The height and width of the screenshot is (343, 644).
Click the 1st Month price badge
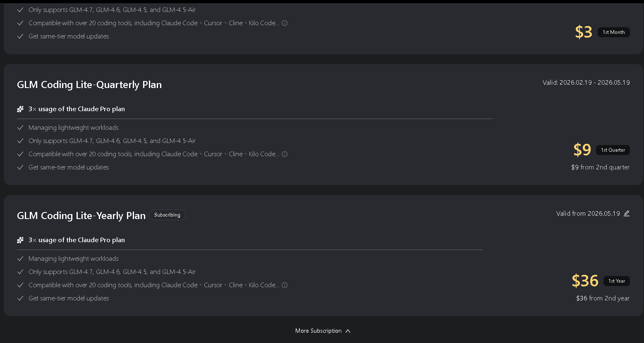coord(614,32)
